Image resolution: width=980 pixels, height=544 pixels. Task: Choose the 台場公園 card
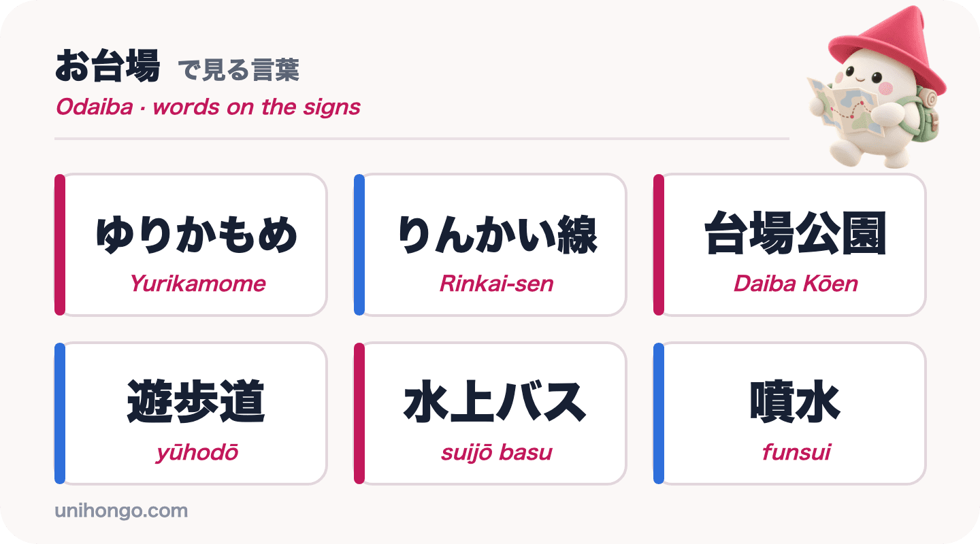point(790,245)
